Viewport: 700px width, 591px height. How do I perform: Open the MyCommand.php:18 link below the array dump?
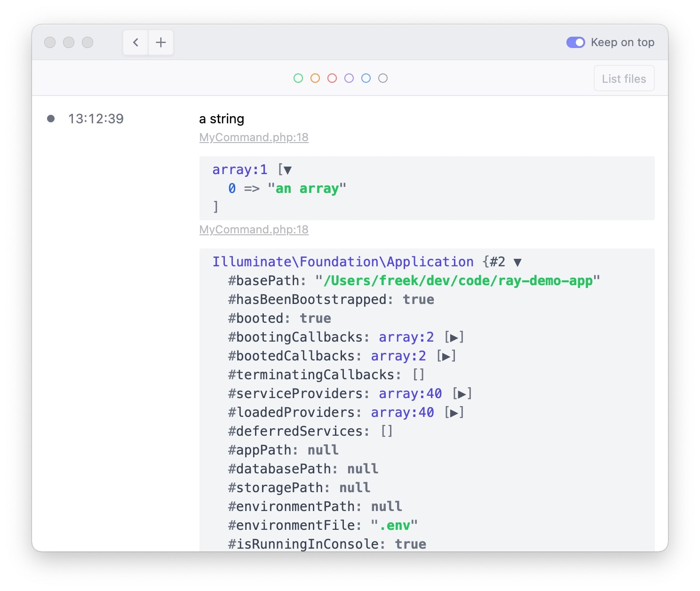(254, 230)
